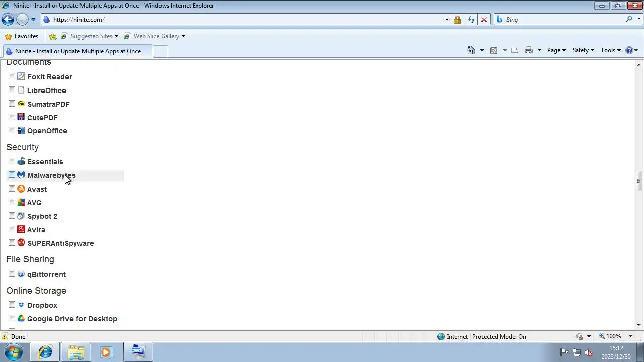Select Google Drive for Desktop checkbox
644x362 pixels.
(12, 318)
